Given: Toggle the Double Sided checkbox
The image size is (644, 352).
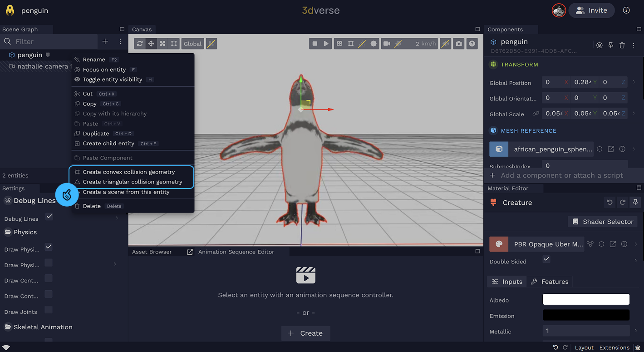Looking at the screenshot, I should coord(546,259).
